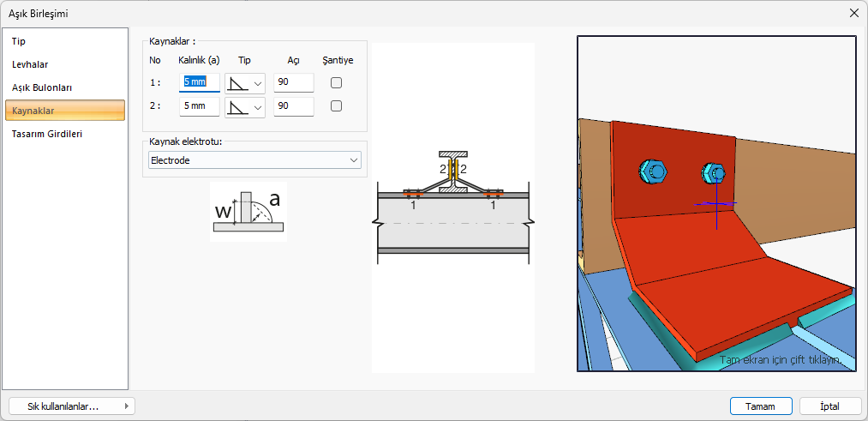868x421 pixels.
Task: Open weld type dropdown for row 2
Action: point(245,106)
